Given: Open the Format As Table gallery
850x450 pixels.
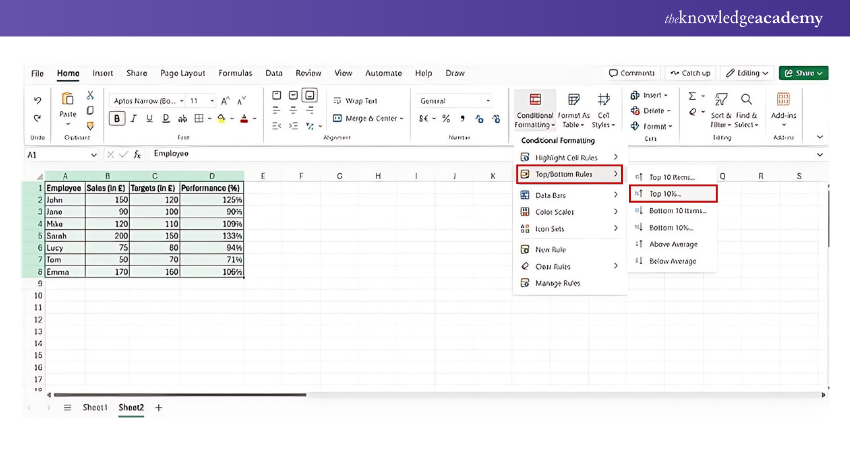Looking at the screenshot, I should (573, 110).
